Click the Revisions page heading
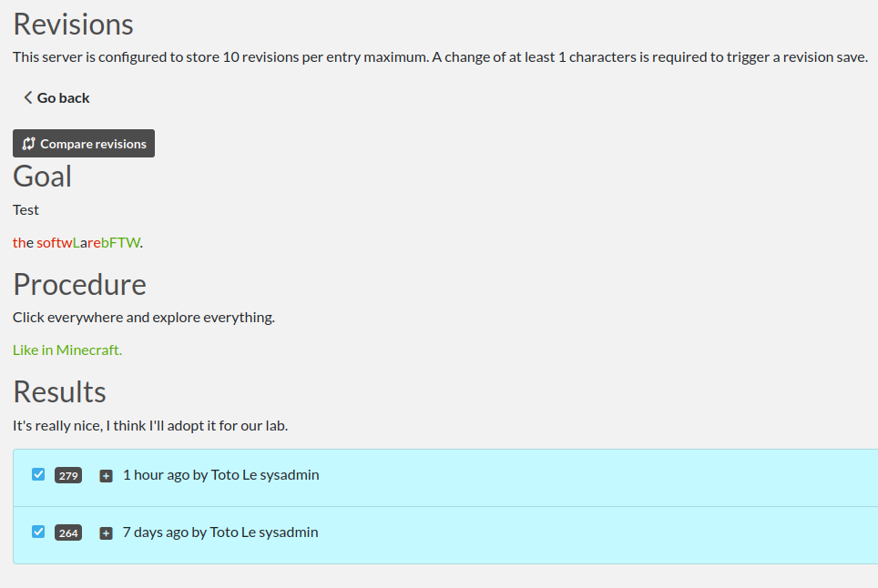The width and height of the screenshot is (878, 588). (x=74, y=25)
